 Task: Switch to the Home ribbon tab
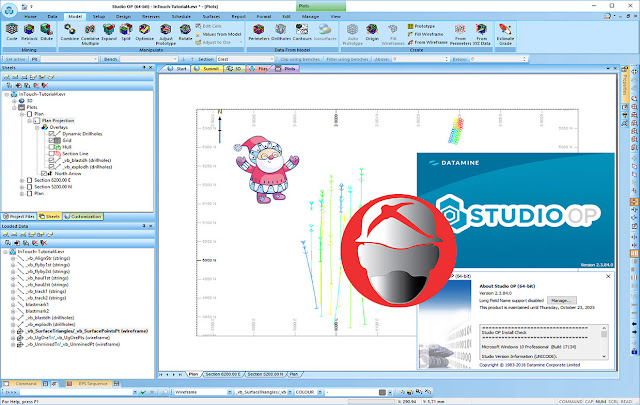31,16
